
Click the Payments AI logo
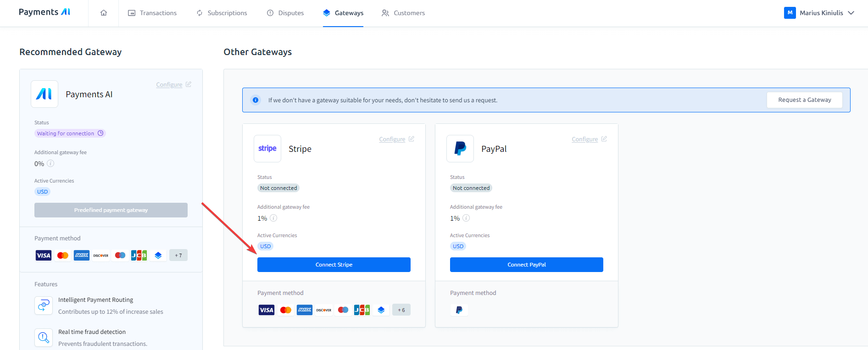click(x=45, y=12)
